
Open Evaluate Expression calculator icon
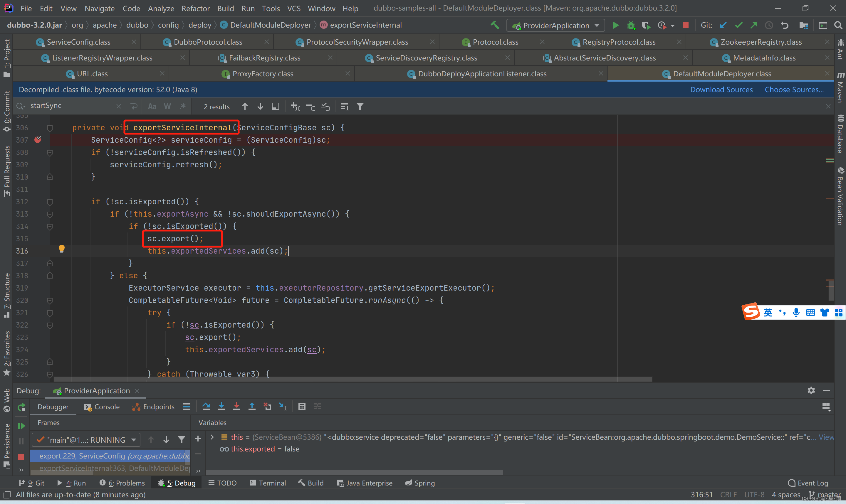tap(302, 406)
